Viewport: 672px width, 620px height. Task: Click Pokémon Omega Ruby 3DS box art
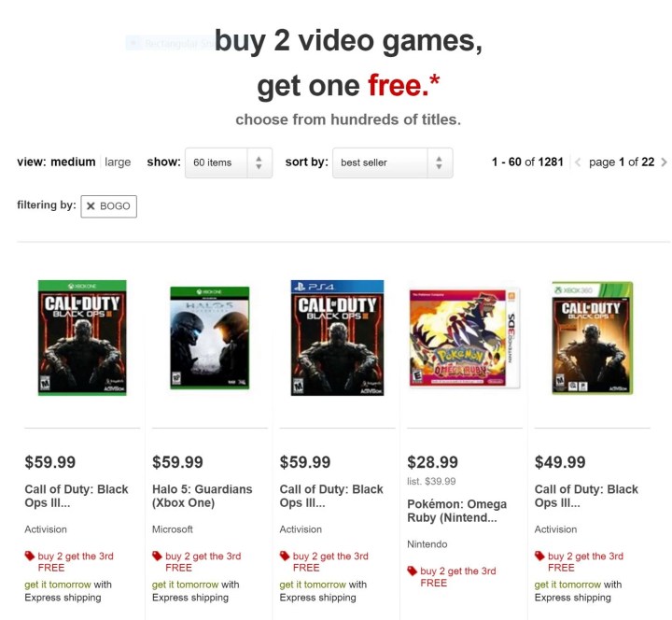coord(465,337)
